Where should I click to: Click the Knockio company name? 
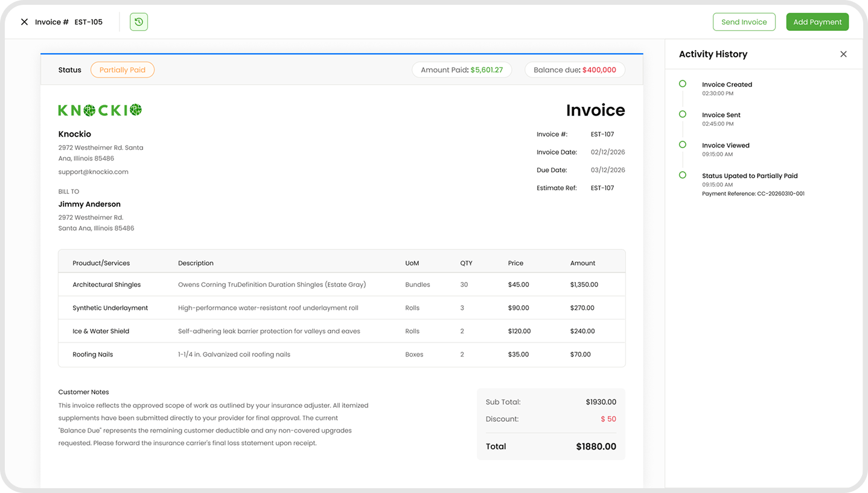click(x=75, y=134)
